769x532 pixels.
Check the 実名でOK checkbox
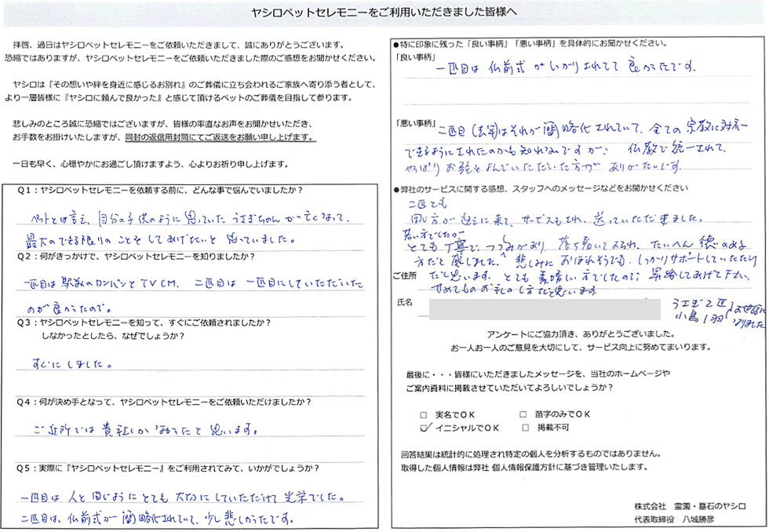pyautogui.click(x=425, y=414)
